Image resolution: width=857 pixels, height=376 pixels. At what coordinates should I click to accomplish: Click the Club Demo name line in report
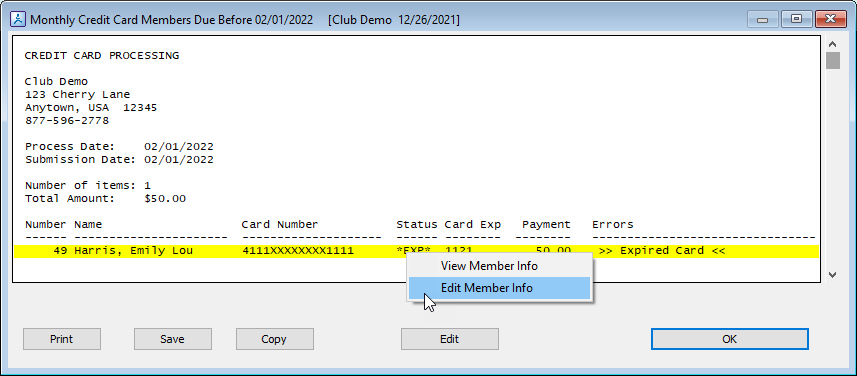(56, 82)
